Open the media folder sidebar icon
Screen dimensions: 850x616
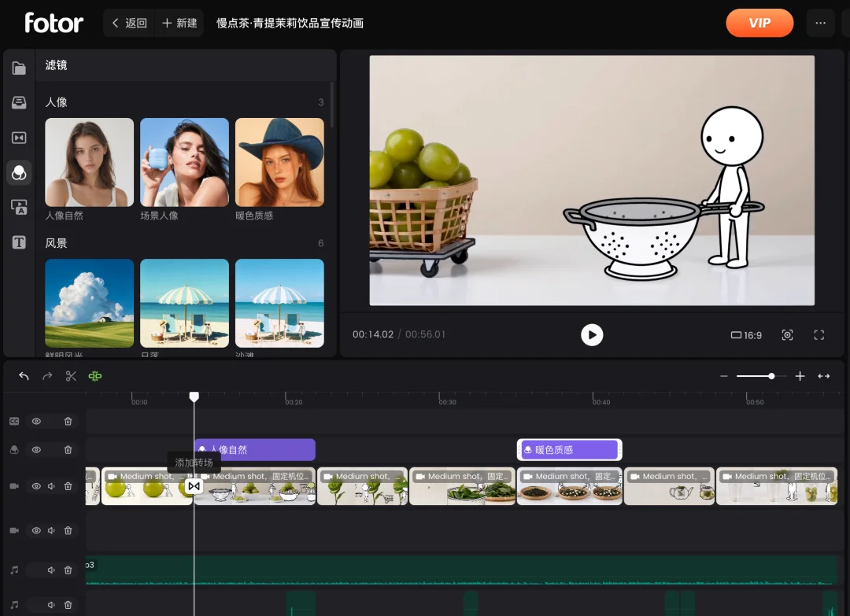click(x=19, y=68)
